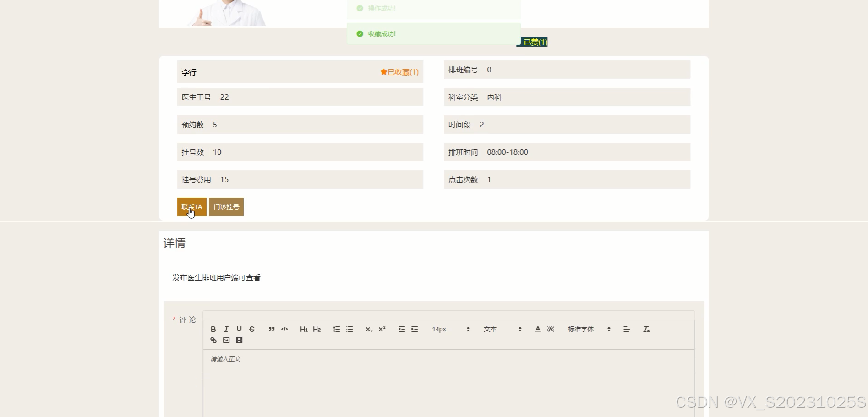The image size is (868, 417).
Task: Click the 评论 field label
Action: point(187,320)
